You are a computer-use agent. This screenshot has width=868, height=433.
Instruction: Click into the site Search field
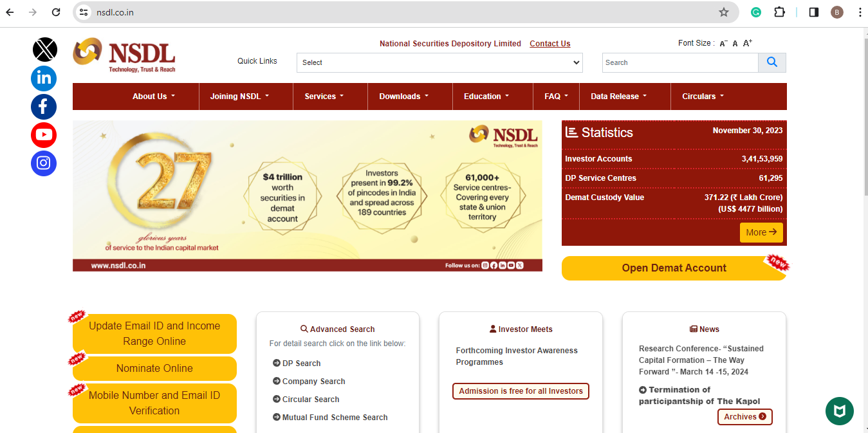(680, 62)
